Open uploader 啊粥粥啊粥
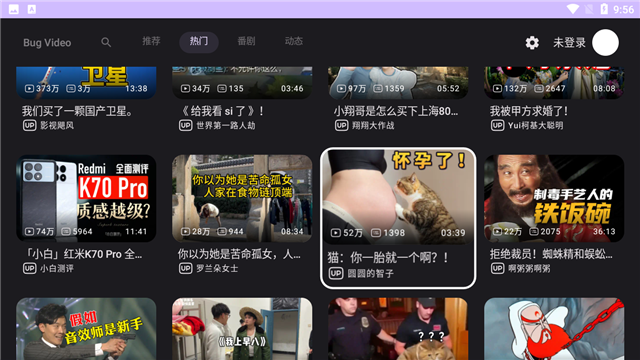 pyautogui.click(x=529, y=269)
